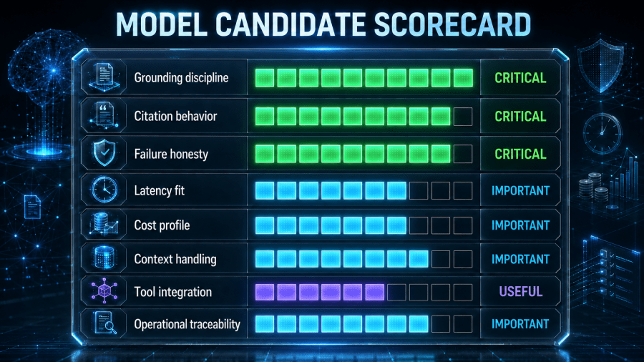This screenshot has height=362, width=644.
Task: Select the Context handling row label
Action: tap(175, 260)
